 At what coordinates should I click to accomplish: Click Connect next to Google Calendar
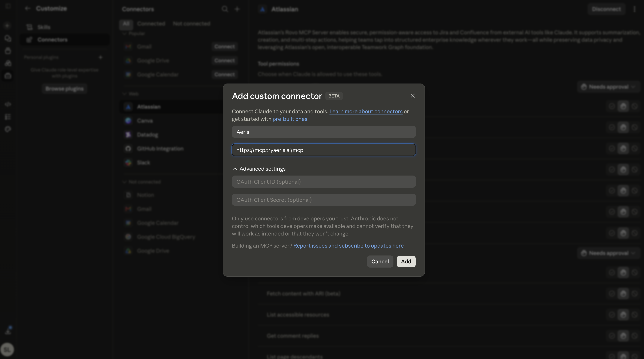click(x=224, y=74)
